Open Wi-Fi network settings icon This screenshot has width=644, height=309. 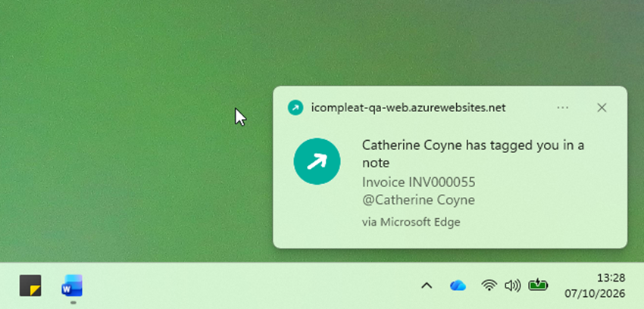[x=489, y=286]
